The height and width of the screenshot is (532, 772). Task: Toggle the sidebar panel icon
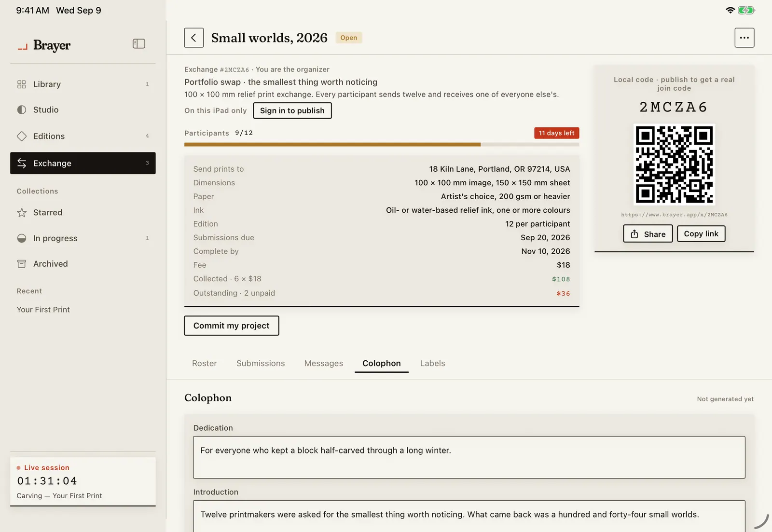pos(139,44)
